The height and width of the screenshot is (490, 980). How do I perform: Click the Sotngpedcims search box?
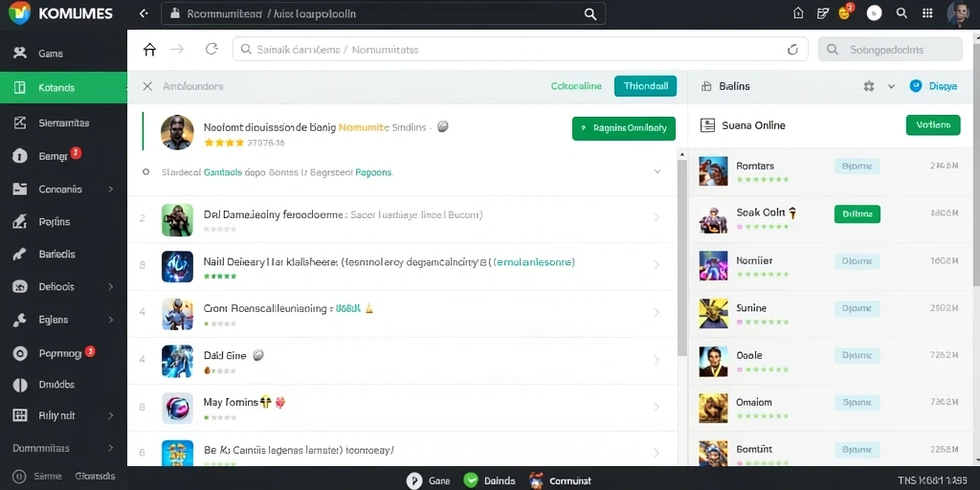[890, 50]
